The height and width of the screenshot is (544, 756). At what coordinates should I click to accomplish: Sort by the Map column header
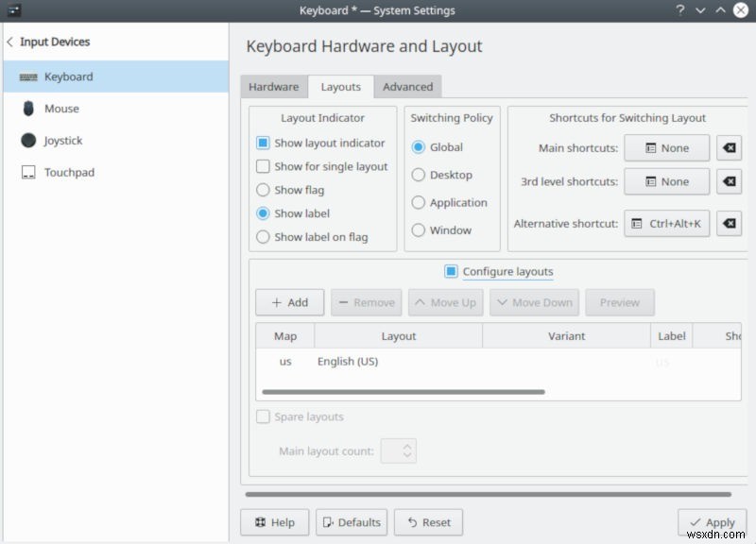[285, 336]
